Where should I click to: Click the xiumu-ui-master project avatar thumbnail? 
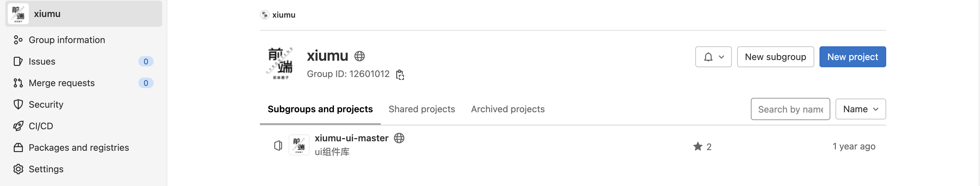point(299,145)
